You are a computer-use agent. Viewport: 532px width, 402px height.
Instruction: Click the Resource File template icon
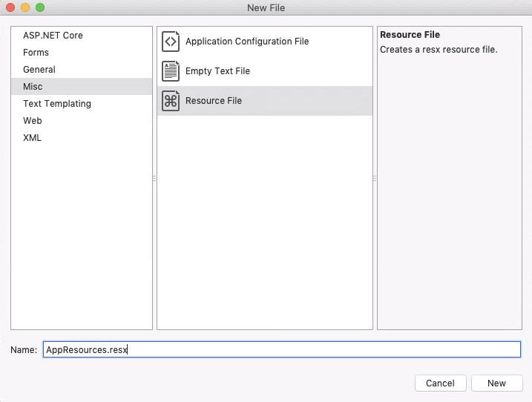click(x=171, y=101)
